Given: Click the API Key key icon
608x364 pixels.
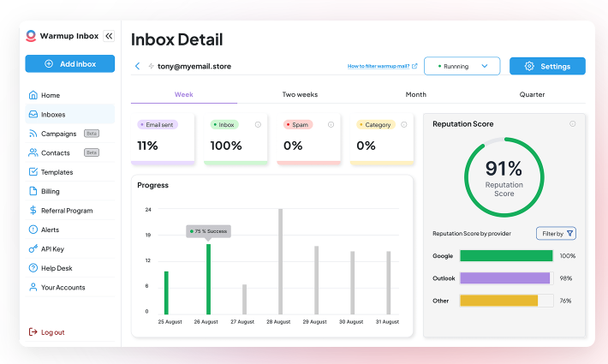Looking at the screenshot, I should (33, 248).
